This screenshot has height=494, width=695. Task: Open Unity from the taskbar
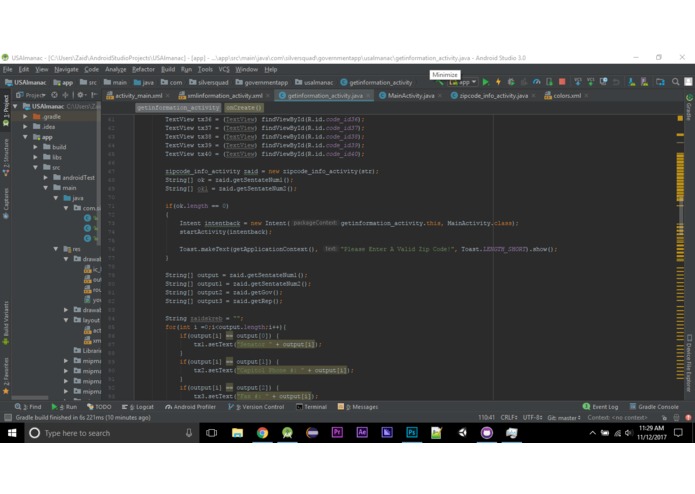pos(462,433)
